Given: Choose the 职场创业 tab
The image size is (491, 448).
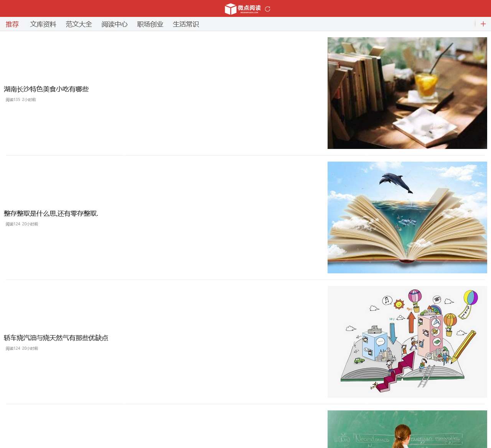Looking at the screenshot, I should click(x=150, y=24).
